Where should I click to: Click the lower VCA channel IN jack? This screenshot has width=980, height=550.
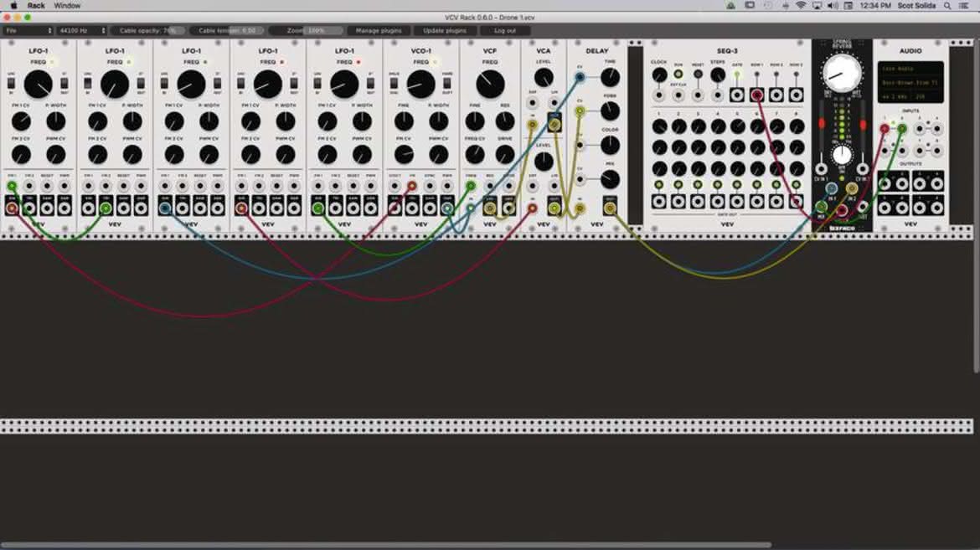pos(533,208)
